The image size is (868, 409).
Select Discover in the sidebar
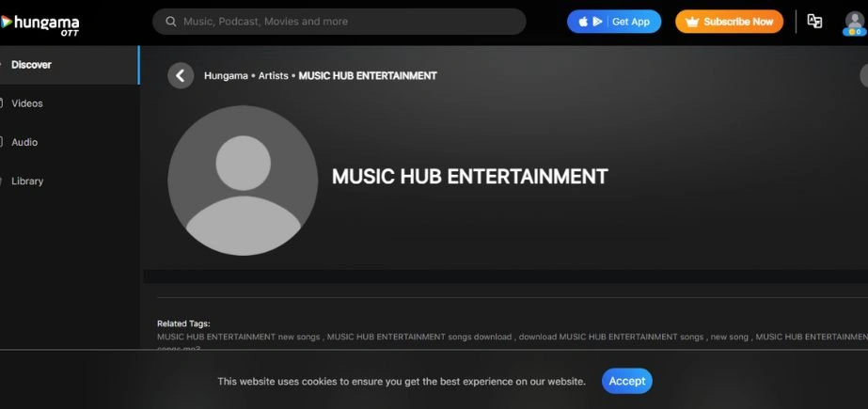point(31,65)
